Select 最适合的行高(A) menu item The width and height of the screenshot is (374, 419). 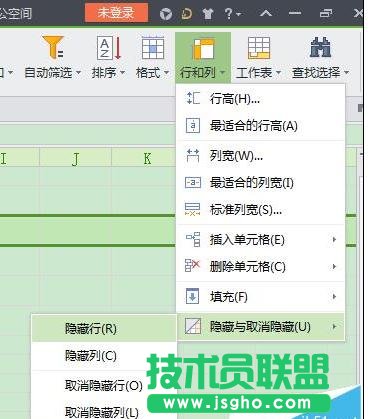[261, 126]
